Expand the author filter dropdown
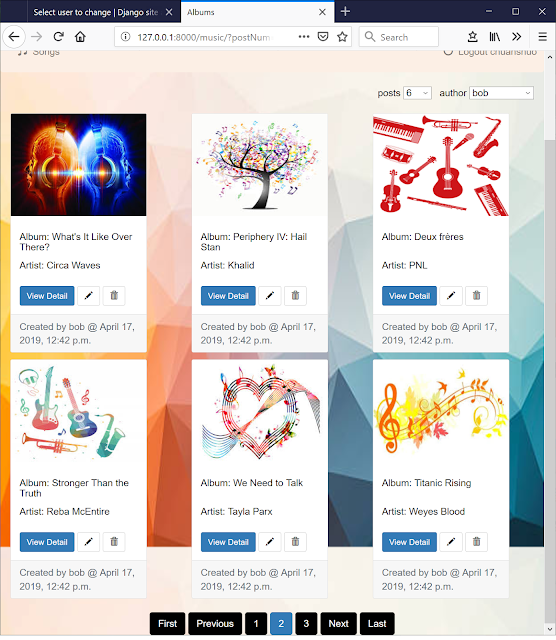 point(501,93)
